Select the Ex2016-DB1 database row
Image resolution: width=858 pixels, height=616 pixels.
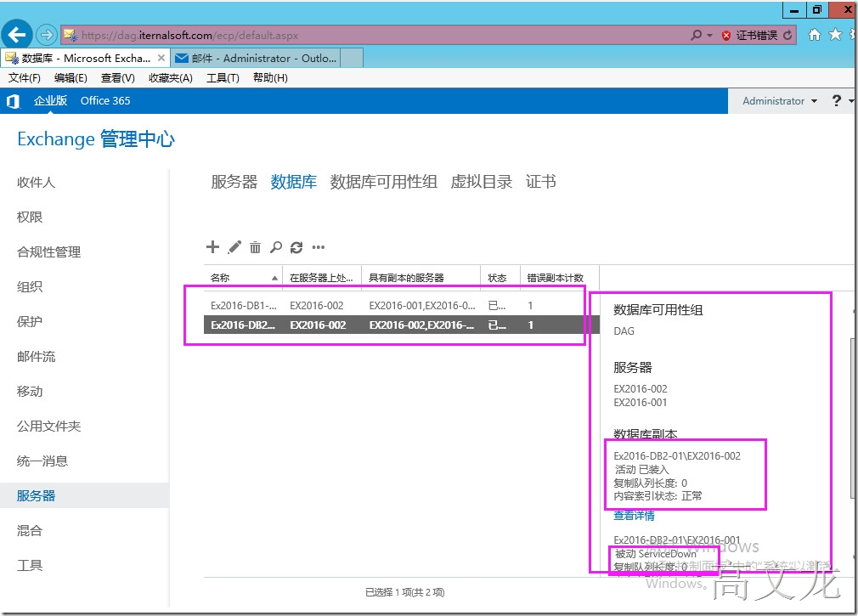[402, 306]
